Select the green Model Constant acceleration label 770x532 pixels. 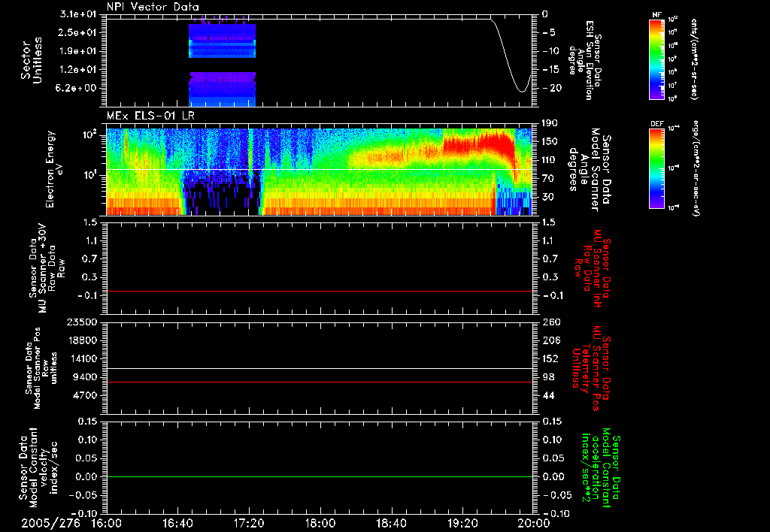601,469
